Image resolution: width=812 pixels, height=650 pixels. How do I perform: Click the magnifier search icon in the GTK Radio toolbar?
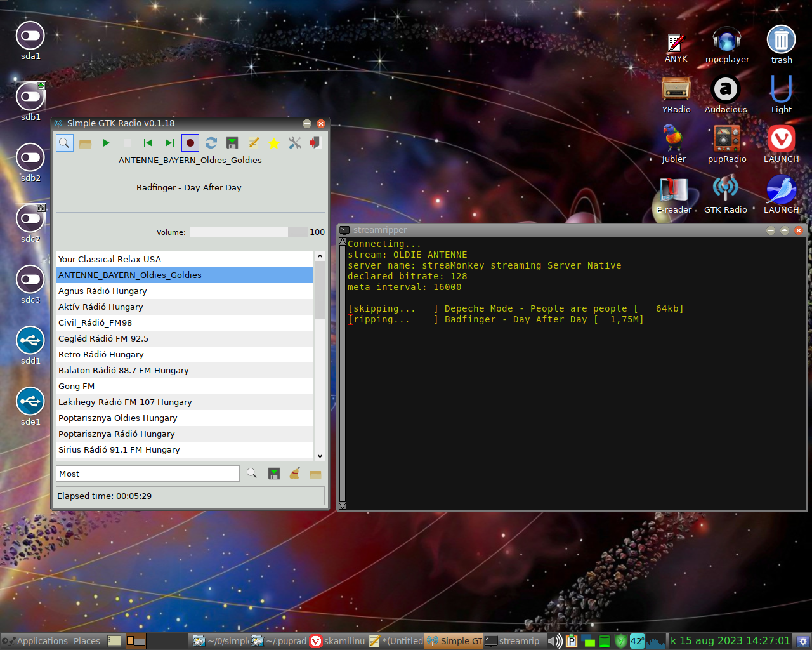[x=64, y=143]
